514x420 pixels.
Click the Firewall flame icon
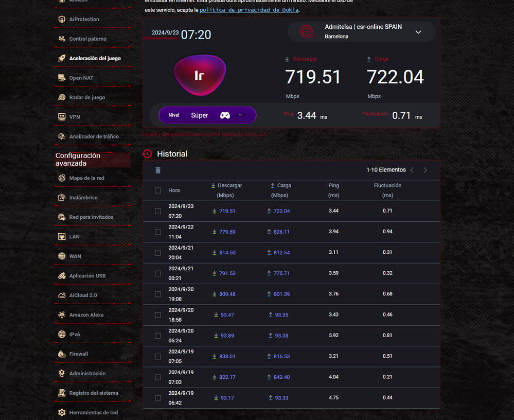click(62, 354)
